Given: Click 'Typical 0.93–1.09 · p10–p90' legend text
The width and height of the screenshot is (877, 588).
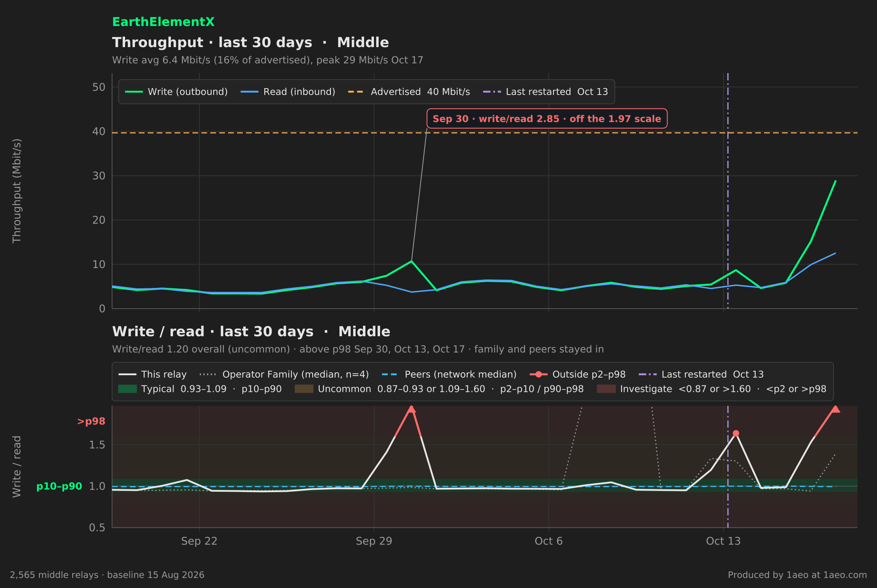Looking at the screenshot, I should [211, 389].
